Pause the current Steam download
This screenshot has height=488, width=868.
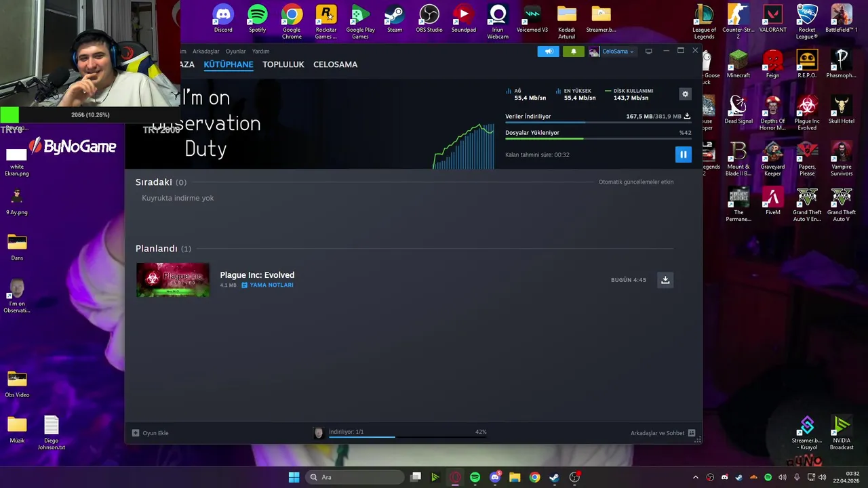(x=683, y=155)
